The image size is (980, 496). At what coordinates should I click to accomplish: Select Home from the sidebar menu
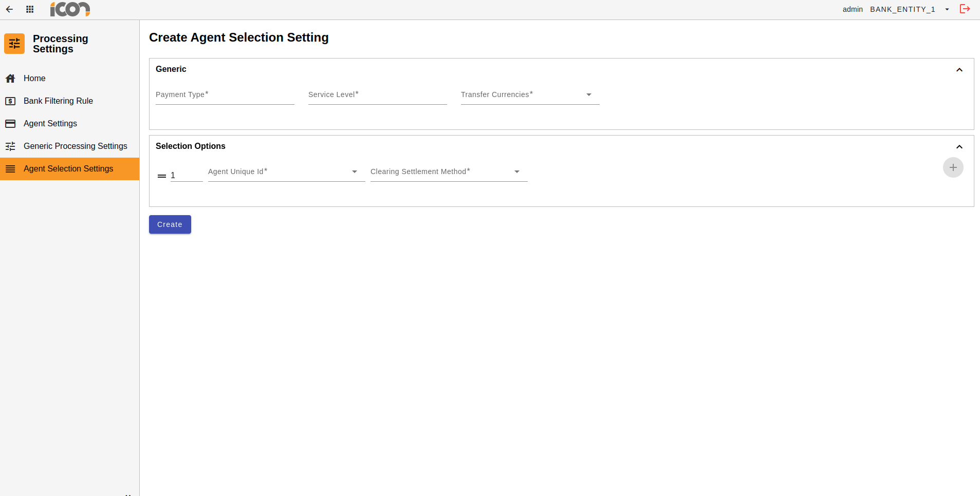33,78
